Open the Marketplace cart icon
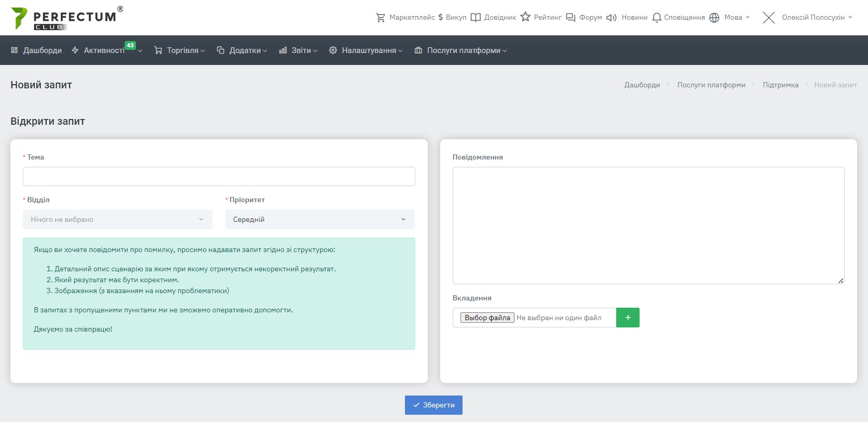 [x=381, y=18]
